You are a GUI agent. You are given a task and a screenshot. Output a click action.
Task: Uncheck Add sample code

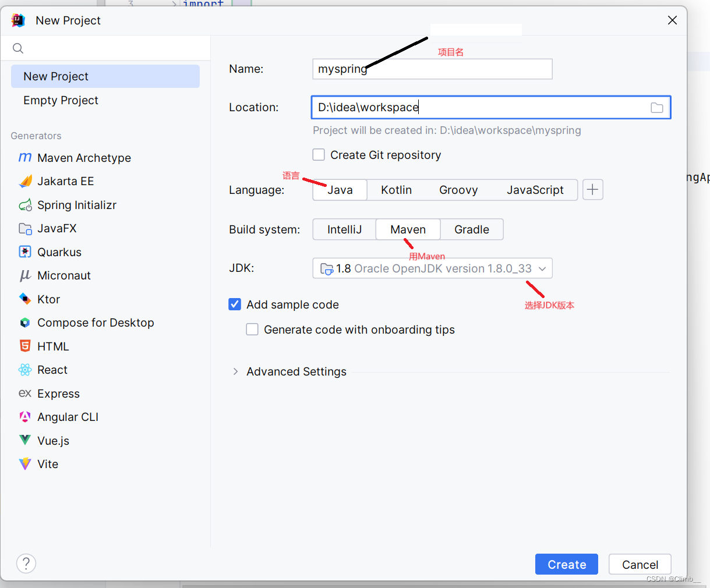tap(235, 304)
